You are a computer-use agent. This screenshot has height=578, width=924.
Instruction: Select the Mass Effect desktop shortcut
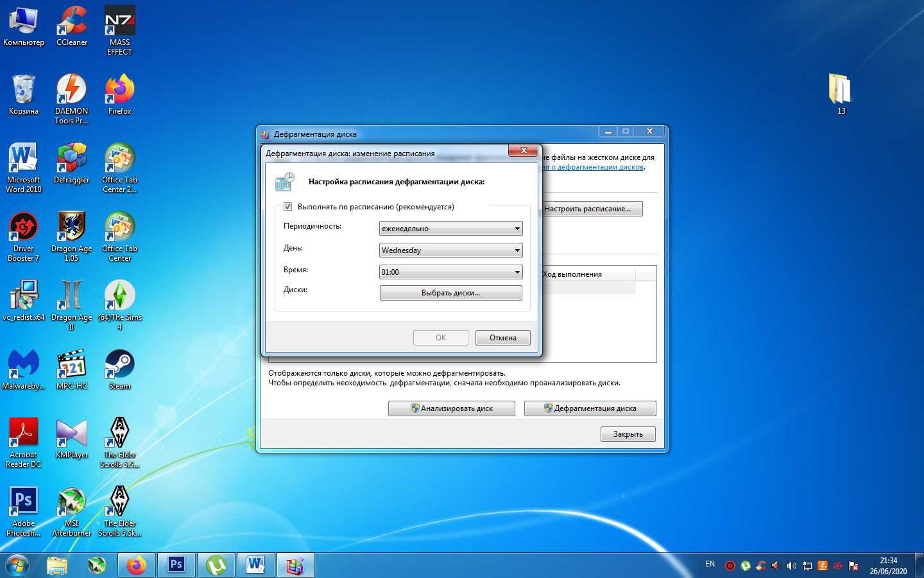120,31
